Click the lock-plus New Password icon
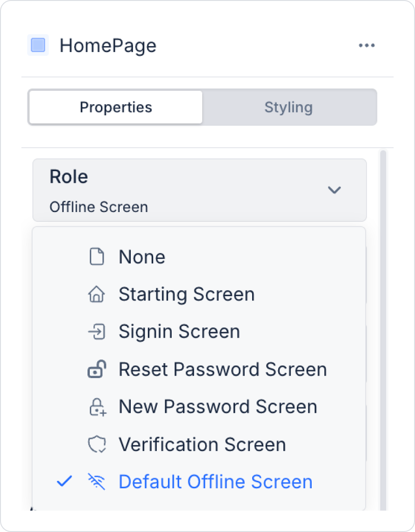The height and width of the screenshot is (532, 415). pyautogui.click(x=97, y=406)
